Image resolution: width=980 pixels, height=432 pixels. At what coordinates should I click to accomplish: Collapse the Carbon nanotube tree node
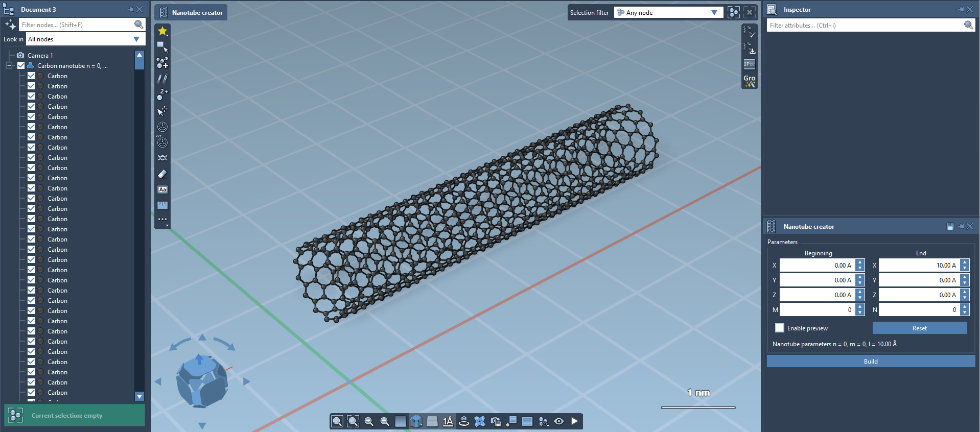point(9,66)
